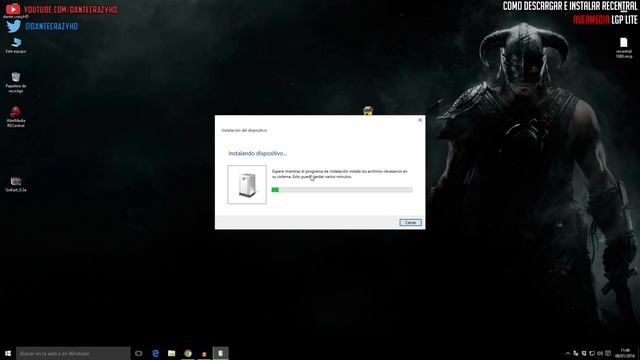Open the volume control in system tray

(600, 353)
